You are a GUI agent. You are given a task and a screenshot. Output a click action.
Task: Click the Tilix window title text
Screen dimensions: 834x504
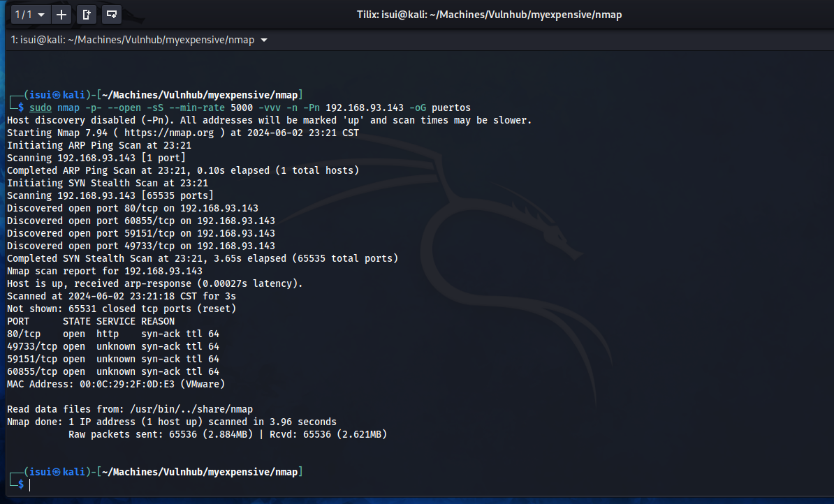click(x=489, y=15)
